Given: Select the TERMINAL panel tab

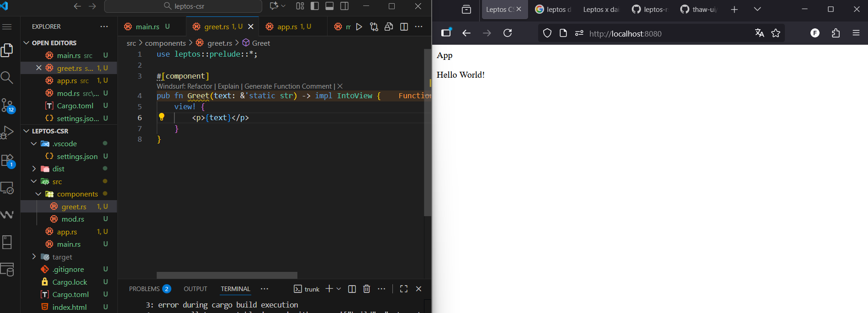Looking at the screenshot, I should 235,289.
